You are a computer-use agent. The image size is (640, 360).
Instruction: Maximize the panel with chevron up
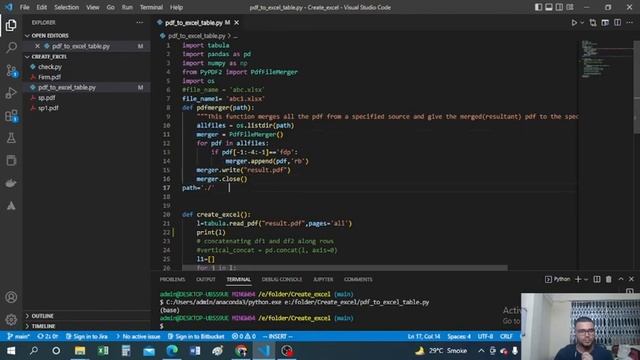coord(621,279)
